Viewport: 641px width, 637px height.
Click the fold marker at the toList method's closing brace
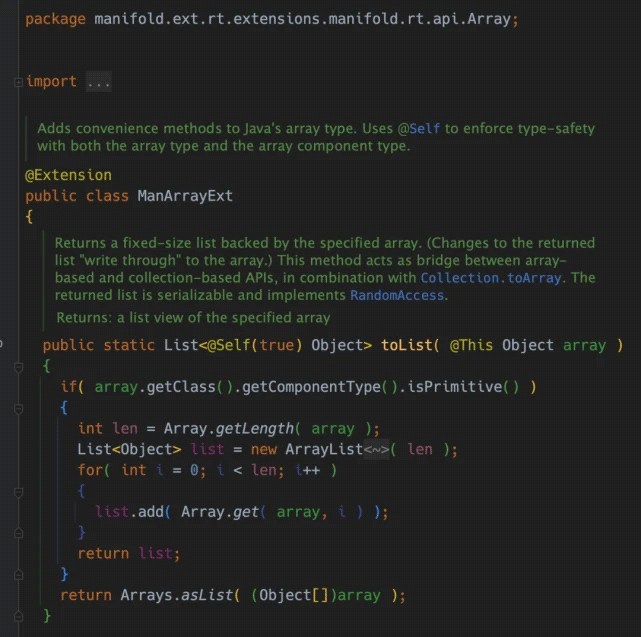tap(18, 616)
